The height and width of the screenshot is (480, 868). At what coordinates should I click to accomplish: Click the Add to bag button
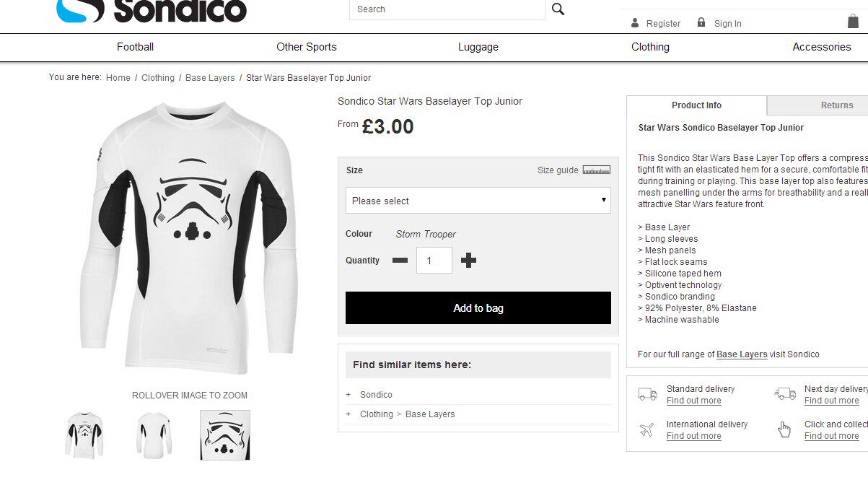478,308
